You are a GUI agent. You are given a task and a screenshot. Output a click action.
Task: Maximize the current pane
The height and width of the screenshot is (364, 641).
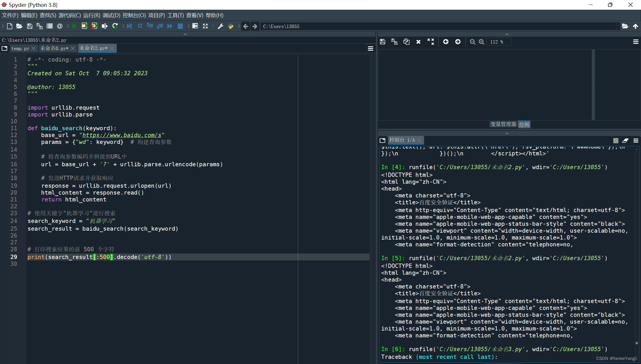[195, 26]
